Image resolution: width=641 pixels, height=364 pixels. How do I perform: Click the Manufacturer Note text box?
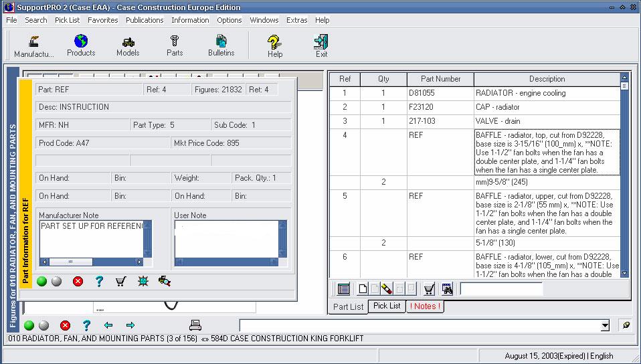pos(92,240)
